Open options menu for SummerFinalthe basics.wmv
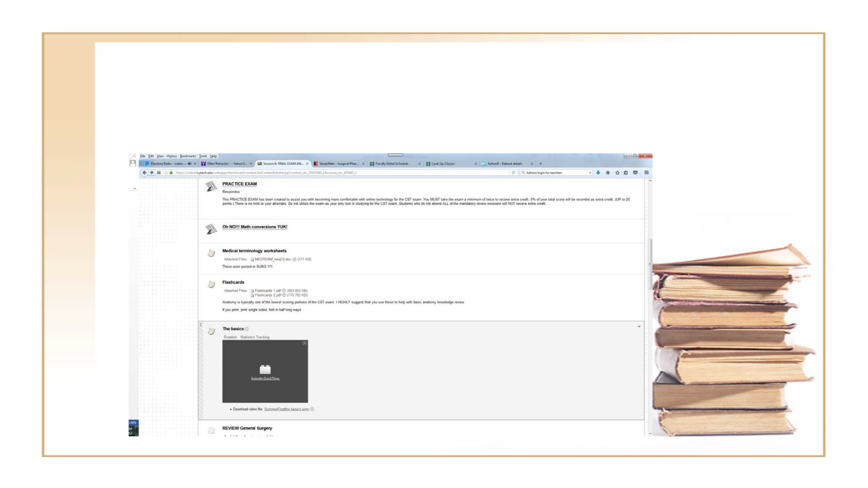868x488 pixels. (312, 409)
